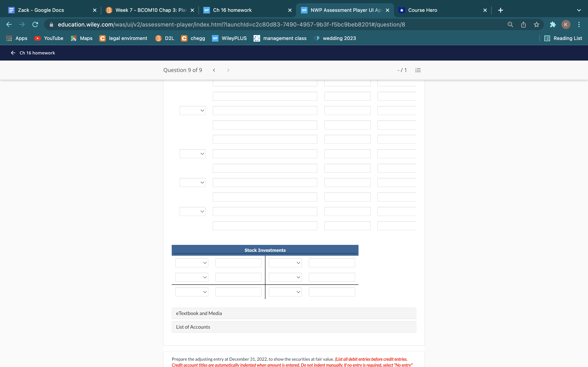Click the share page icon

coord(523,24)
